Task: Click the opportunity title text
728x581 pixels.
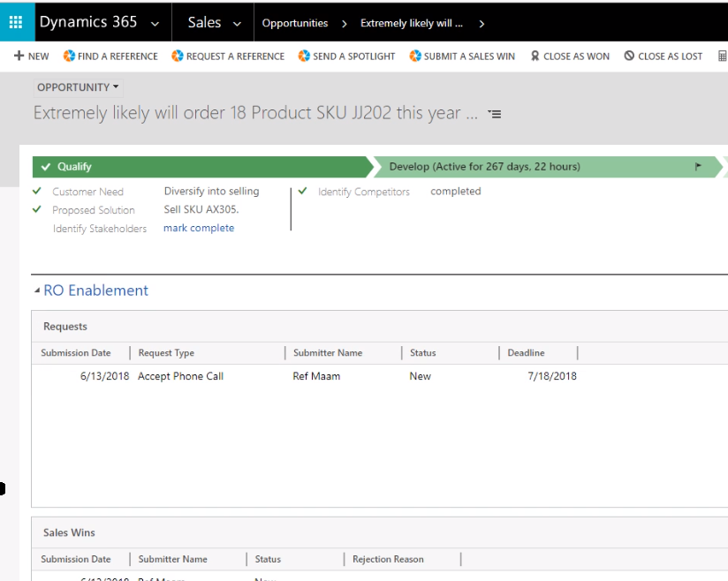Action: click(x=255, y=113)
